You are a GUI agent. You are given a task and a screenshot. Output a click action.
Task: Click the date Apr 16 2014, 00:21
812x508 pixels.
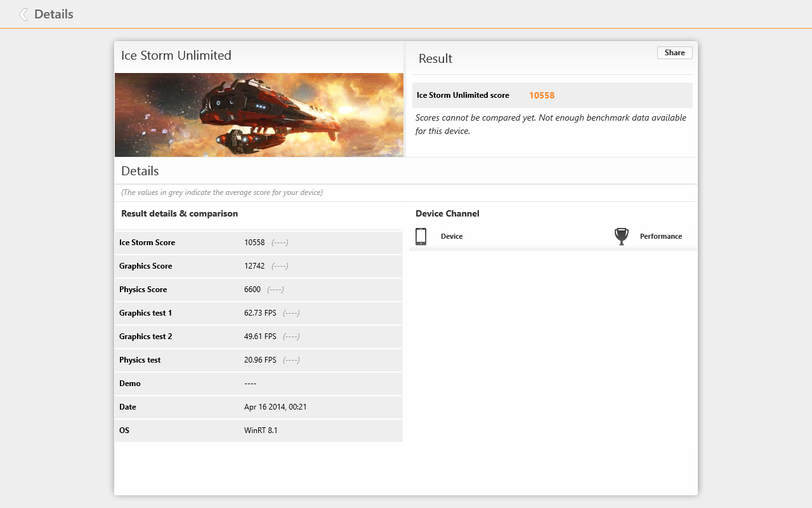coord(275,407)
